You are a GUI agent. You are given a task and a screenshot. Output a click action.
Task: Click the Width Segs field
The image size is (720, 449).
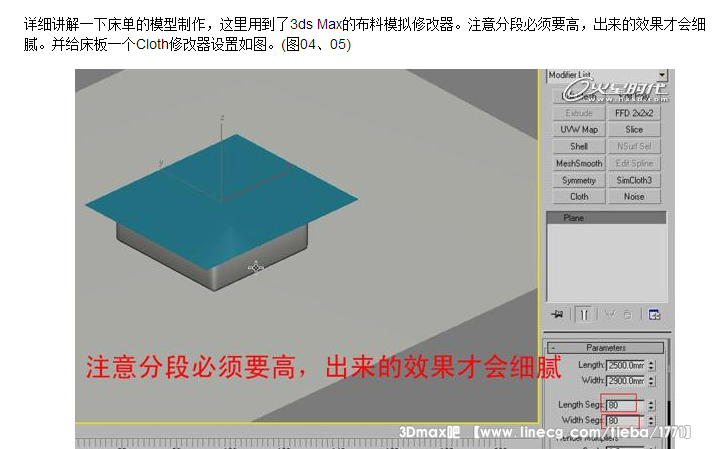pyautogui.click(x=626, y=420)
